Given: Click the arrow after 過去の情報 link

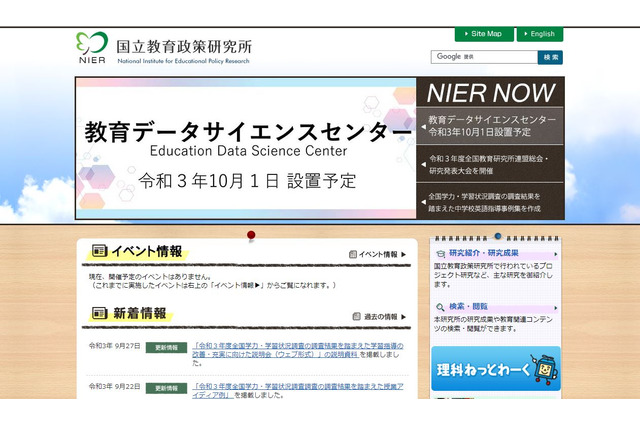Looking at the screenshot, I should (404, 317).
